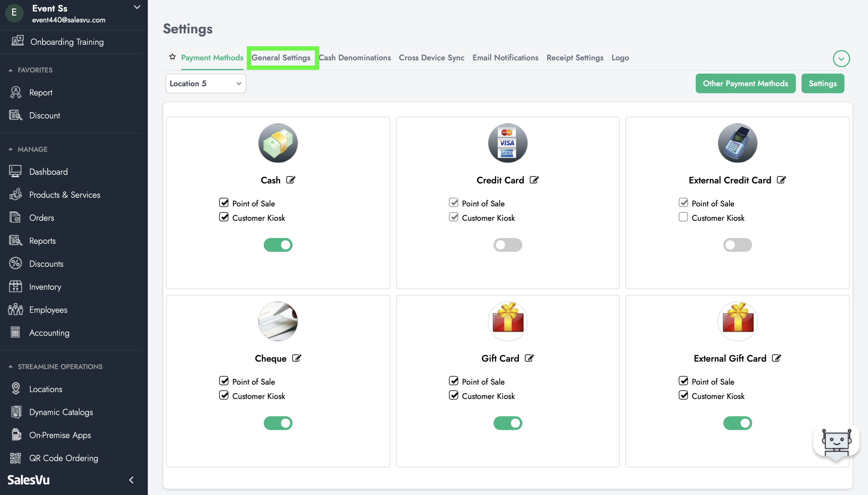Toggle the Cash payment method on/off
868x495 pixels.
278,245
